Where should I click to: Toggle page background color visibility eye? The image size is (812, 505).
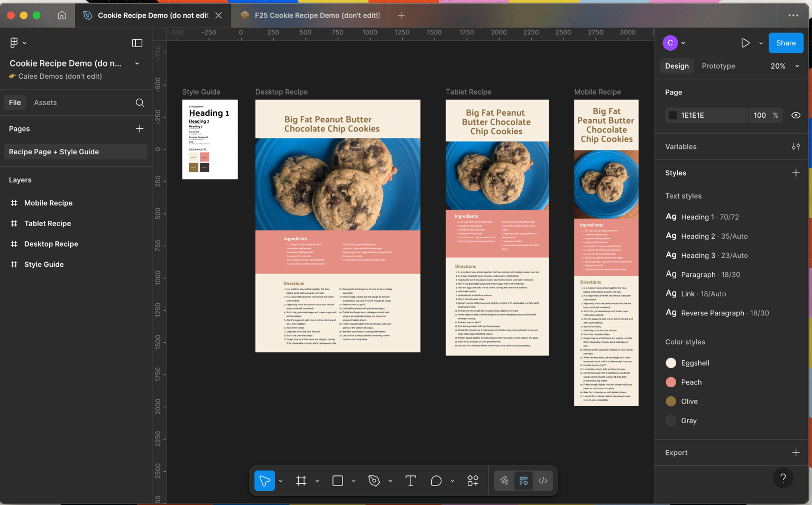tap(796, 115)
